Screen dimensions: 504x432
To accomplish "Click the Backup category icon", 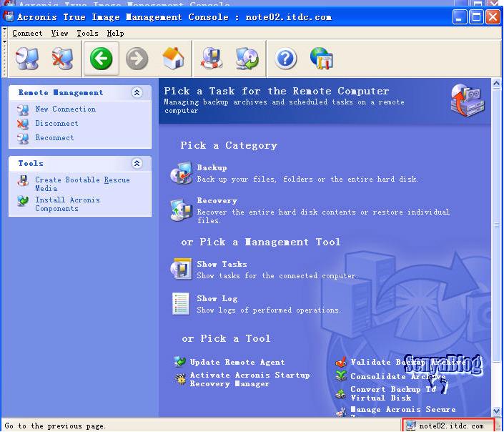I will tap(182, 173).
